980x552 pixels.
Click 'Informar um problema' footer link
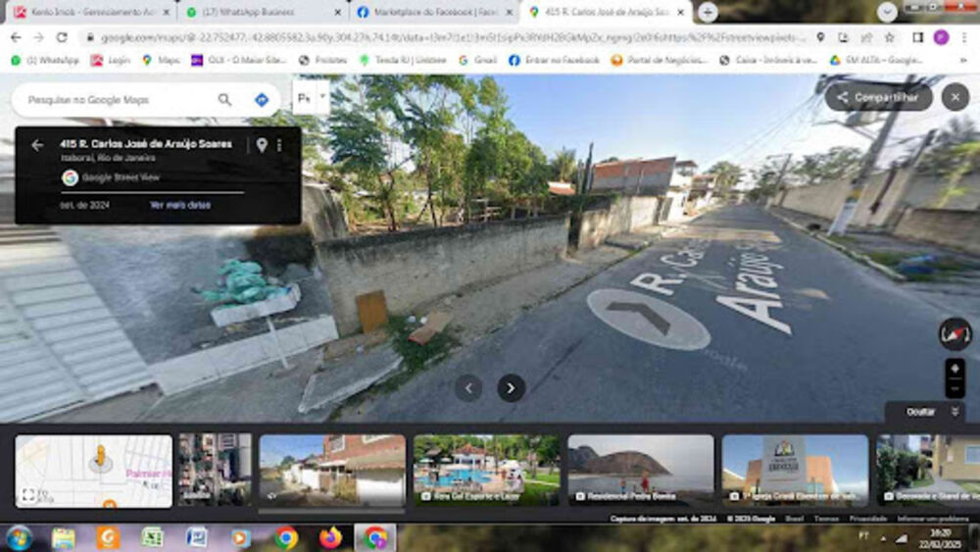[933, 519]
